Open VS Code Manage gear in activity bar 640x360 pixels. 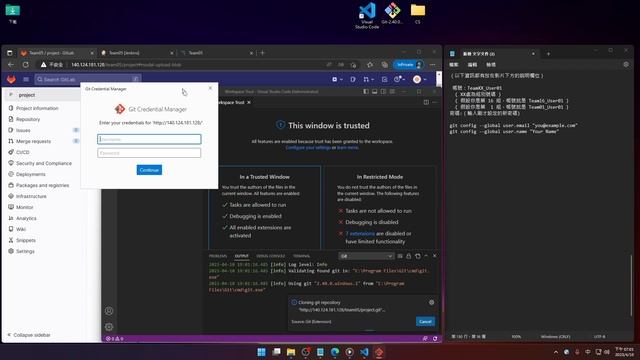pyautogui.click(x=109, y=327)
